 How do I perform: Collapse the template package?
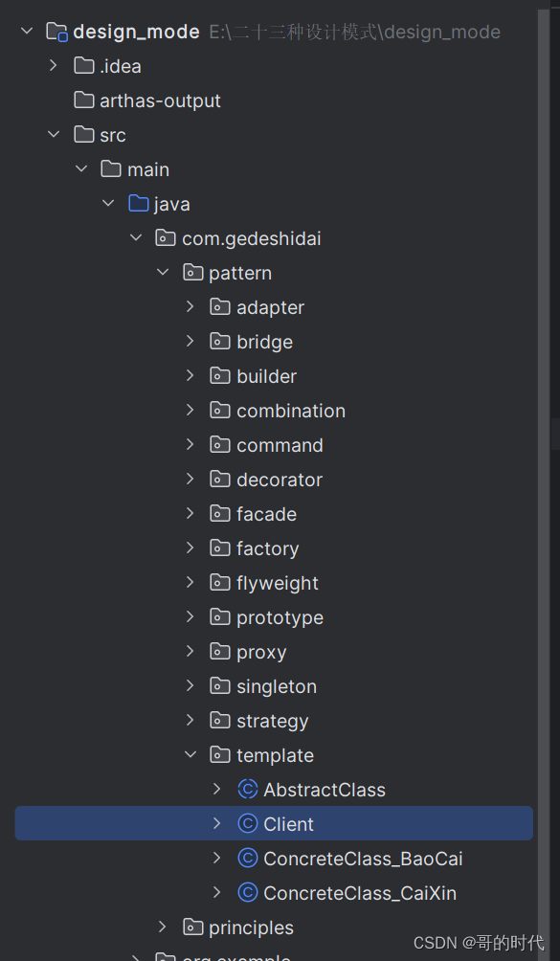point(190,754)
